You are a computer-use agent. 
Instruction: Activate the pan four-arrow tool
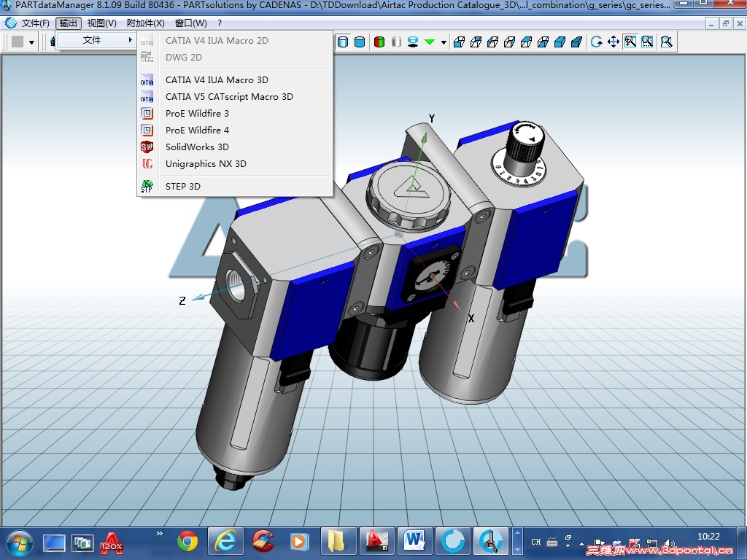[614, 42]
